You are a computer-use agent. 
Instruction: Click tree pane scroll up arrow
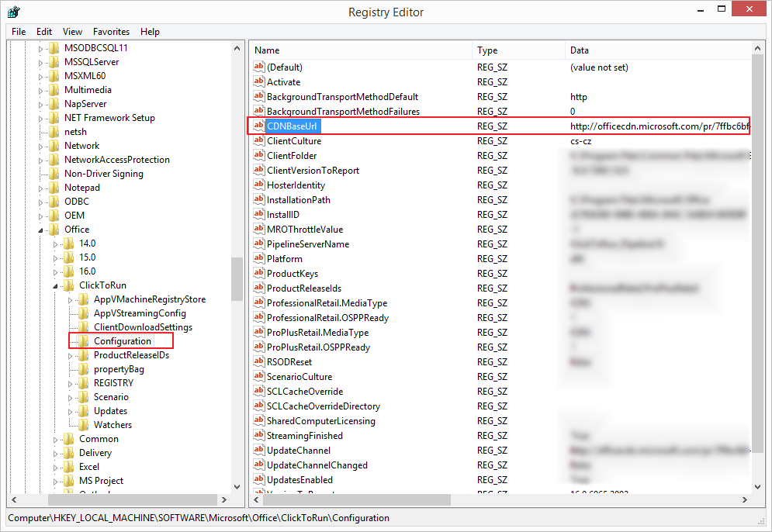pos(237,48)
